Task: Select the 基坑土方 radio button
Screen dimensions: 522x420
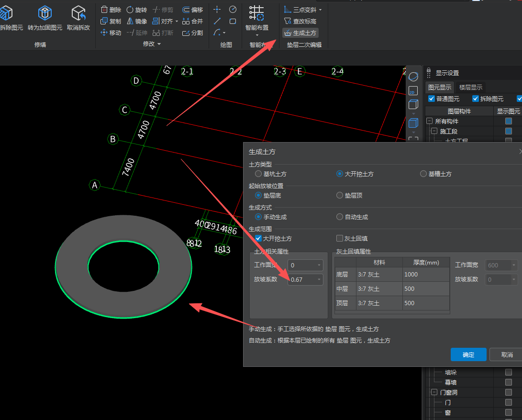Action: click(258, 174)
